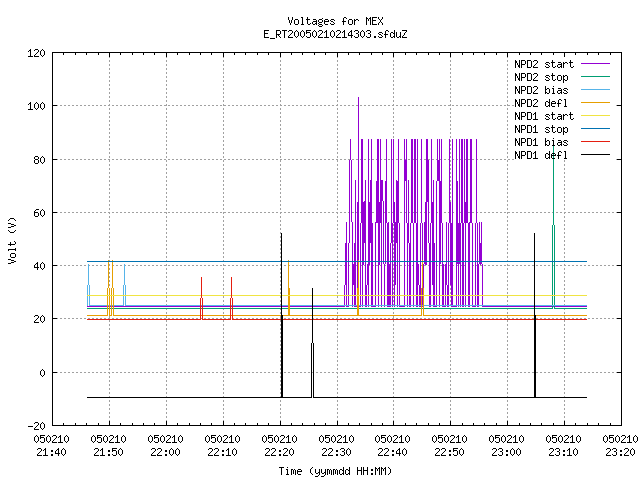The height and width of the screenshot is (480, 640).
Task: Click the 'Voltages for MEX' chart title
Action: [335, 21]
